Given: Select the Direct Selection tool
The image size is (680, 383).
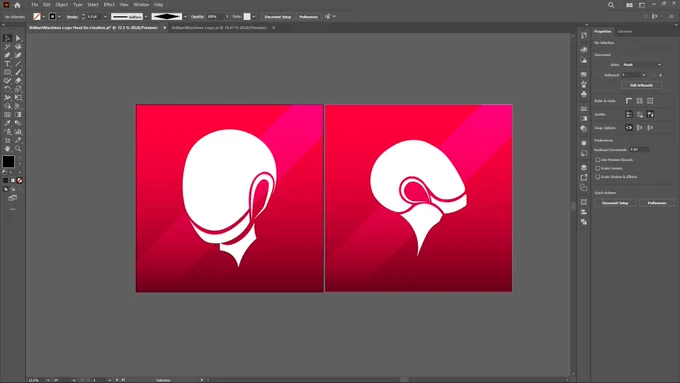Looking at the screenshot, I should (x=18, y=38).
